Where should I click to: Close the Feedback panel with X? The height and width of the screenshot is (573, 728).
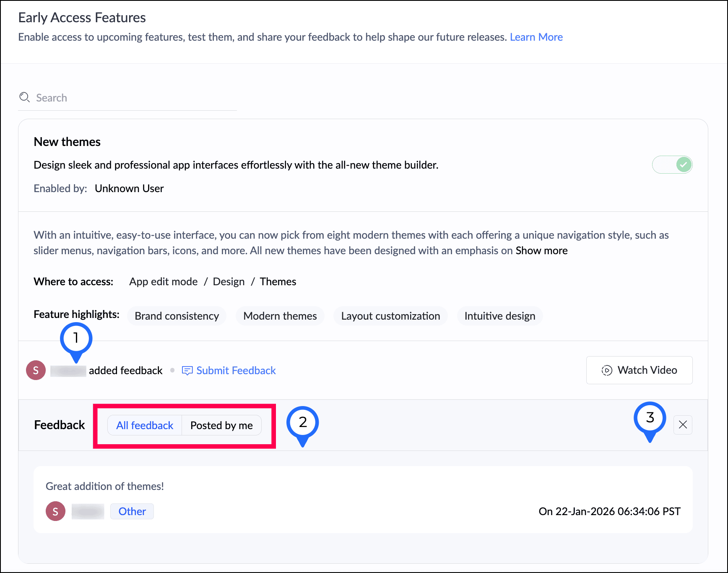683,425
